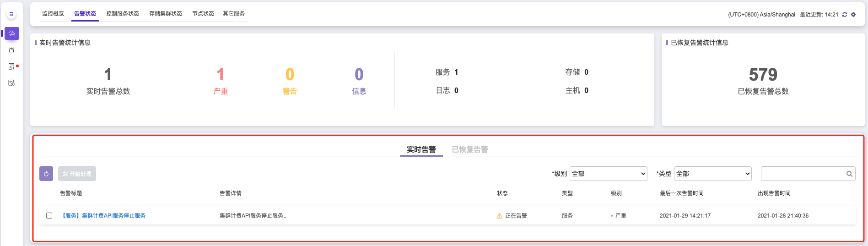Open the alarm siren sidebar icon

click(x=11, y=50)
